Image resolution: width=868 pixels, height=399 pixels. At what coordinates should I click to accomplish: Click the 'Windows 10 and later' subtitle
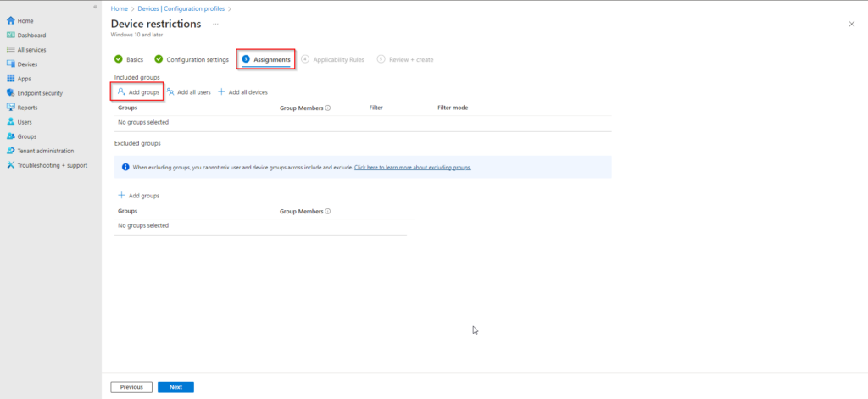click(x=136, y=35)
